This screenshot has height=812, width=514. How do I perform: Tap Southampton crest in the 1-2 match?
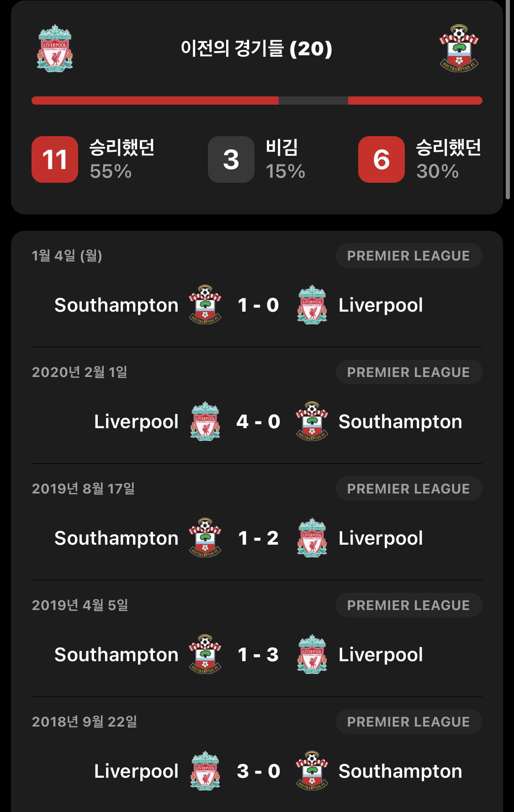205,538
